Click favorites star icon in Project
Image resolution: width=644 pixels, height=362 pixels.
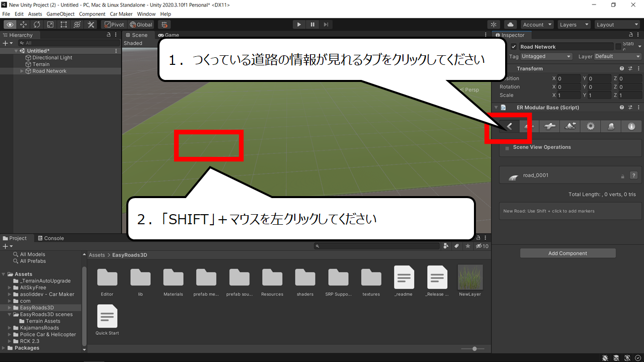(468, 246)
